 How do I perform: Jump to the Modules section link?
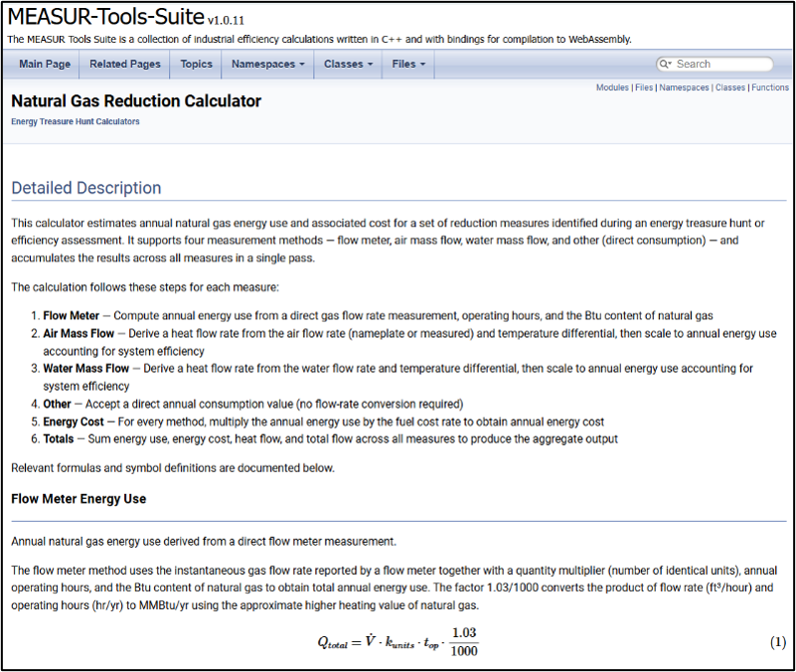(x=612, y=87)
